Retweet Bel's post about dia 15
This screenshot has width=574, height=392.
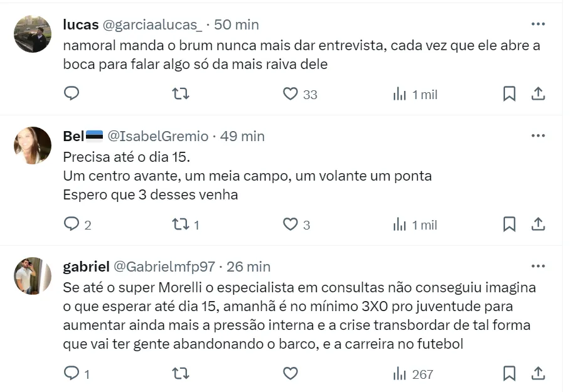tap(181, 224)
